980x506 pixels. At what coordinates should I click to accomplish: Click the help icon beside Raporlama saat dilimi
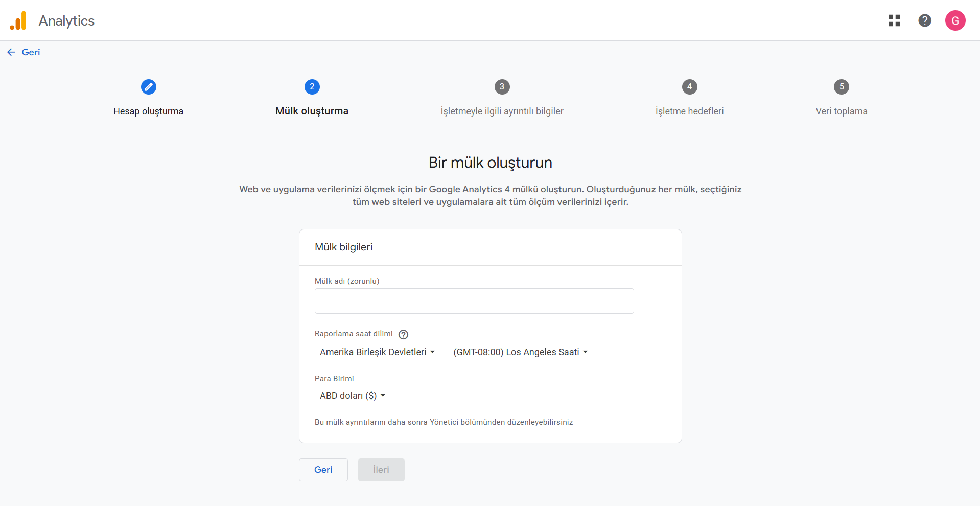(x=403, y=335)
